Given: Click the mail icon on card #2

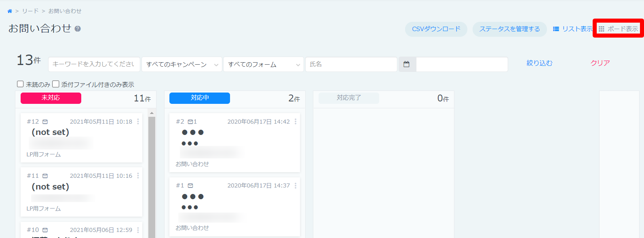Looking at the screenshot, I should [x=190, y=122].
